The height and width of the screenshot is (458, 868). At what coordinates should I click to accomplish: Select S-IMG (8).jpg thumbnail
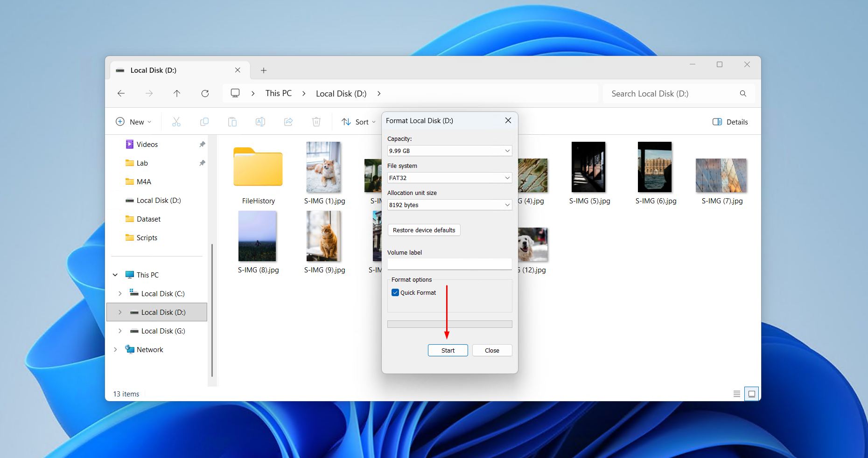[x=257, y=236]
